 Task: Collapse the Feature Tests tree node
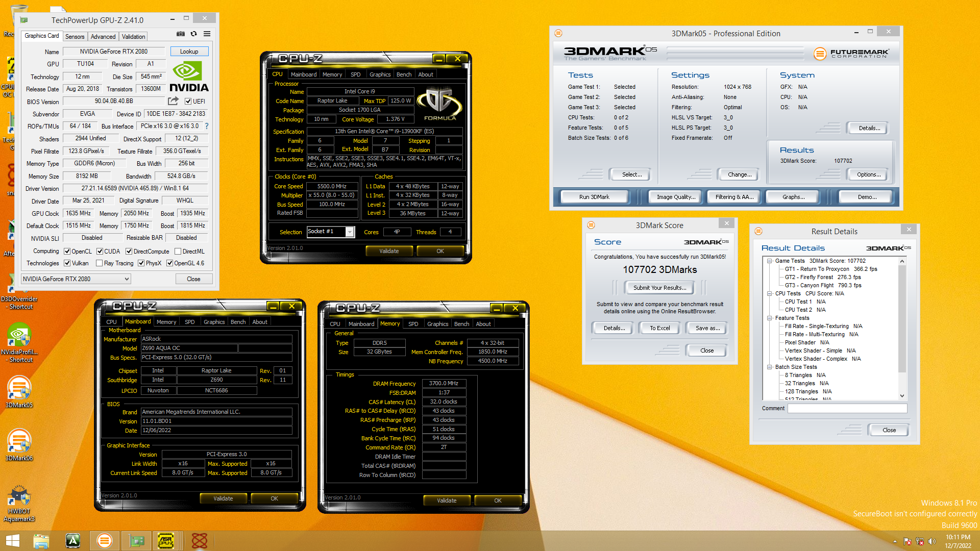[x=769, y=318]
